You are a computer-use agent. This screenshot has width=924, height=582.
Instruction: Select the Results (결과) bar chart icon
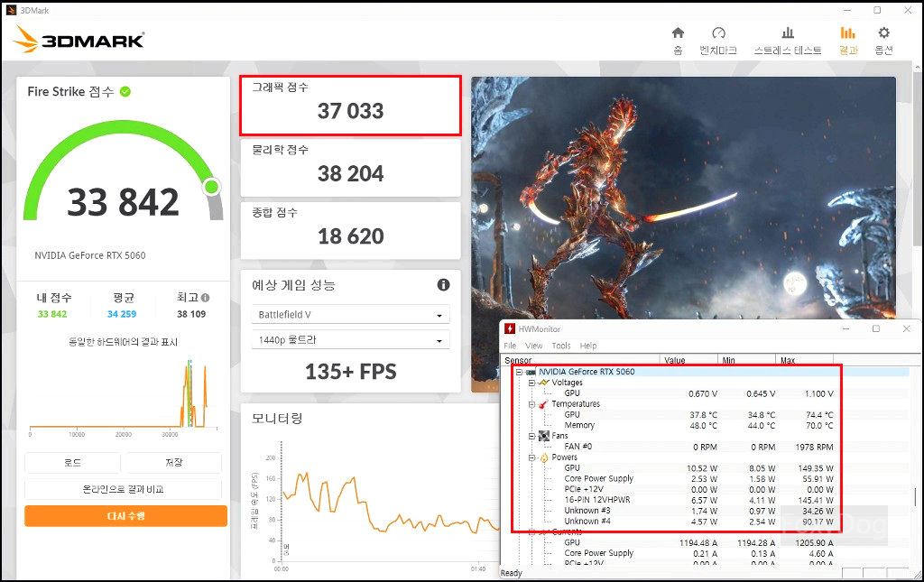click(x=848, y=33)
